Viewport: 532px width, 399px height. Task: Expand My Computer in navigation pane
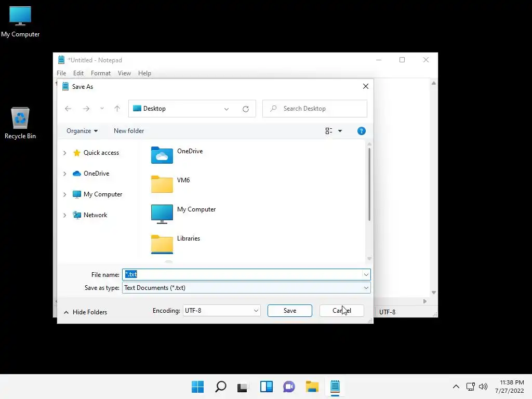[65, 194]
